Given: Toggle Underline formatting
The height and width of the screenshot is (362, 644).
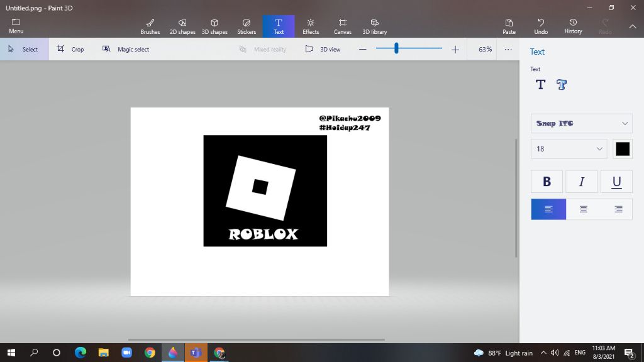Looking at the screenshot, I should 616,182.
